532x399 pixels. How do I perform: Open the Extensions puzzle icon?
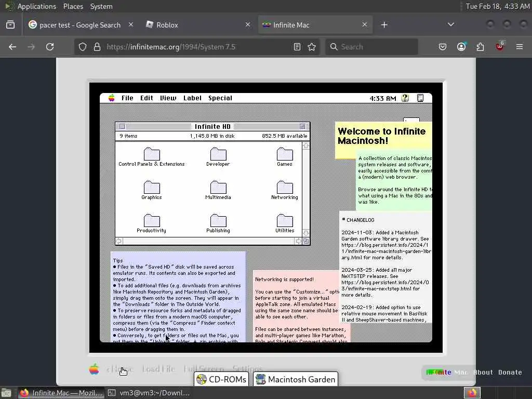pyautogui.click(x=481, y=47)
